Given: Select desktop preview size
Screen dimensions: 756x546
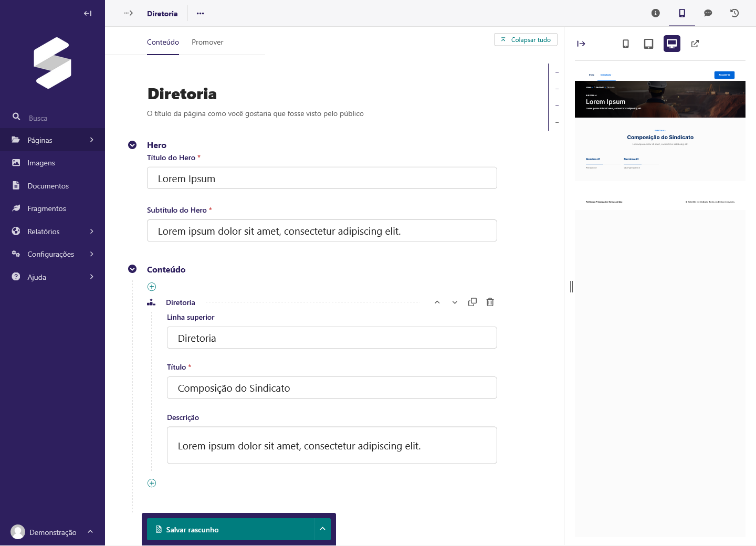Looking at the screenshot, I should [x=671, y=44].
